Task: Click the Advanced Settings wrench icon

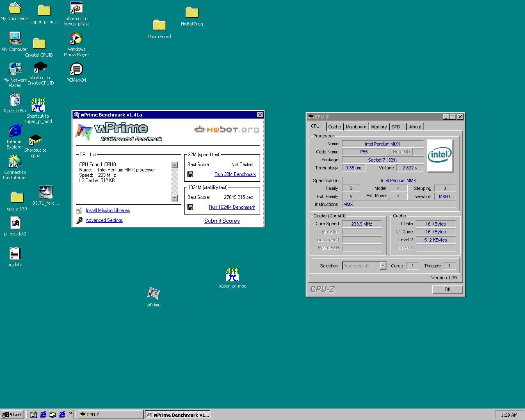Action: (x=79, y=220)
